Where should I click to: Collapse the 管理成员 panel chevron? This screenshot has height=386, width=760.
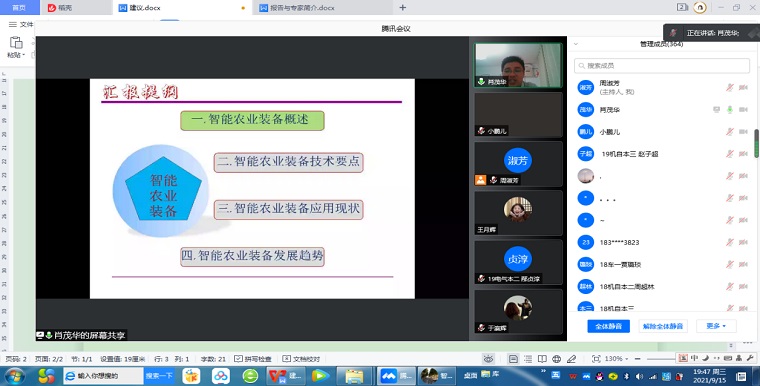point(576,44)
